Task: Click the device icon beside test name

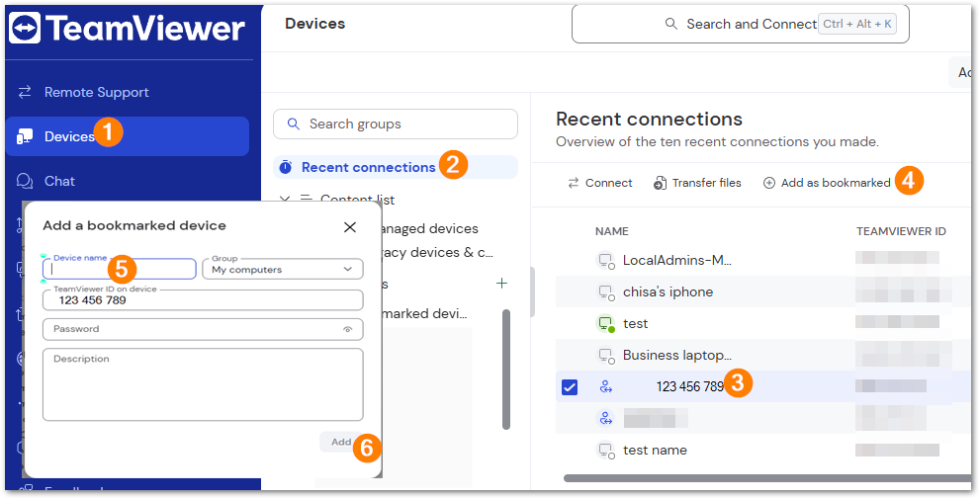Action: click(605, 451)
